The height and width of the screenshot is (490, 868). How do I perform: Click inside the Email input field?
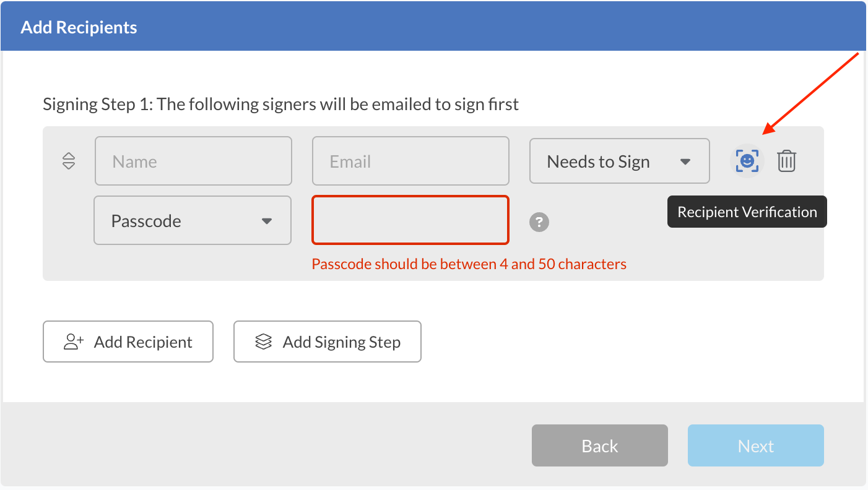point(410,161)
